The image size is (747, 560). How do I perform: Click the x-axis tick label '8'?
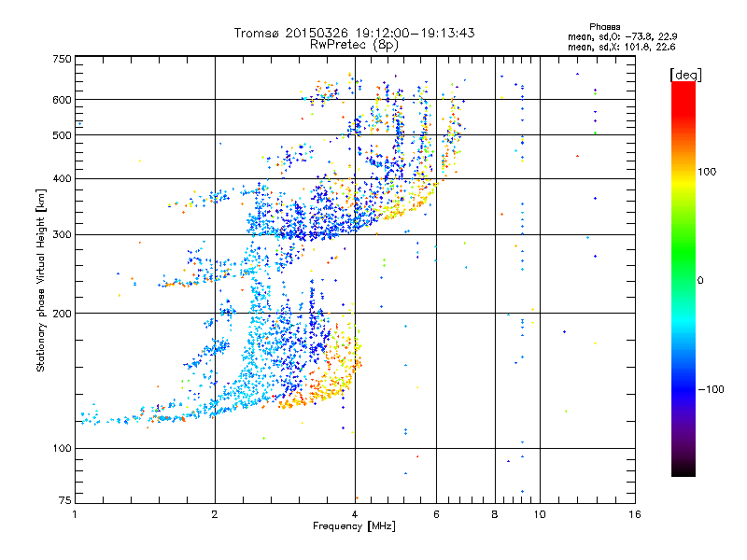pos(495,514)
